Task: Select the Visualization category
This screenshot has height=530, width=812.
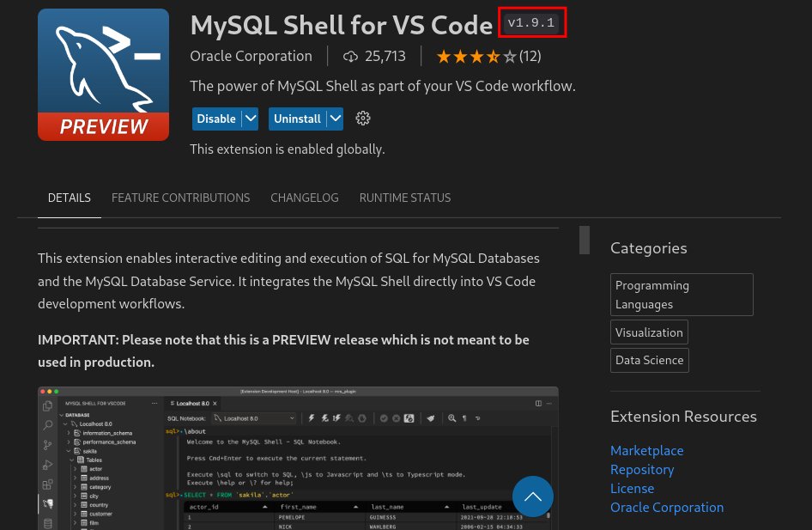Action: tap(649, 332)
